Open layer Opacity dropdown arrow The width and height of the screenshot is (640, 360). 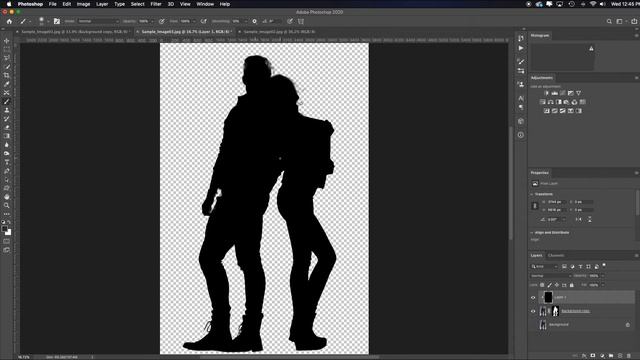click(x=602, y=276)
